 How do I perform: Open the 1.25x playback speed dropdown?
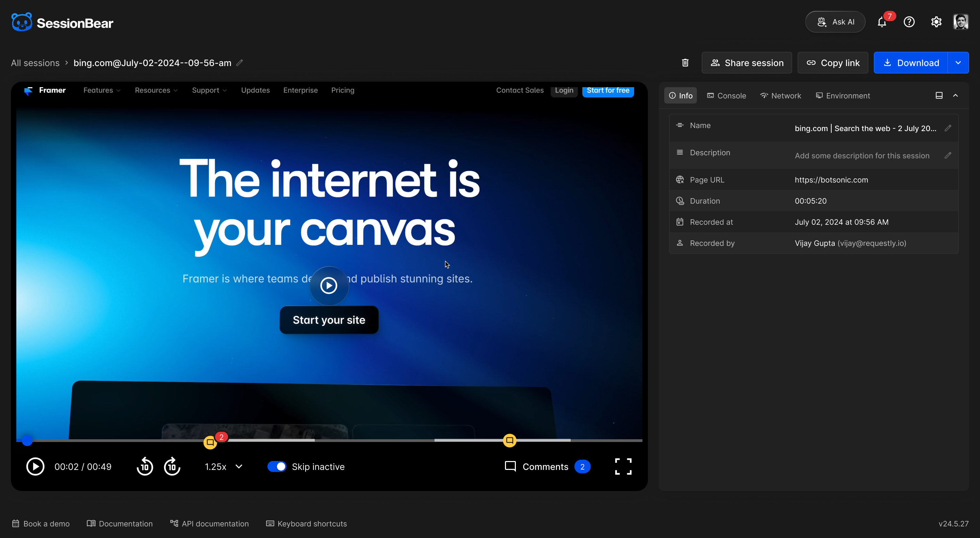224,466
